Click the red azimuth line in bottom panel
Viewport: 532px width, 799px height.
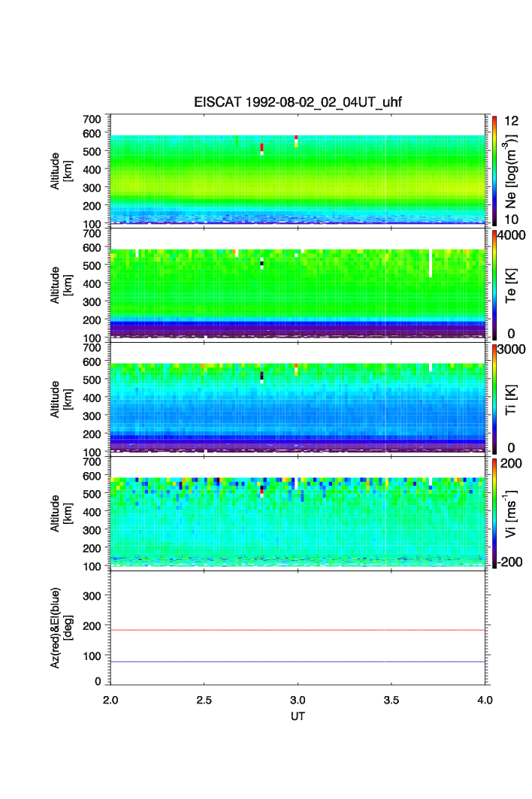coord(298,631)
